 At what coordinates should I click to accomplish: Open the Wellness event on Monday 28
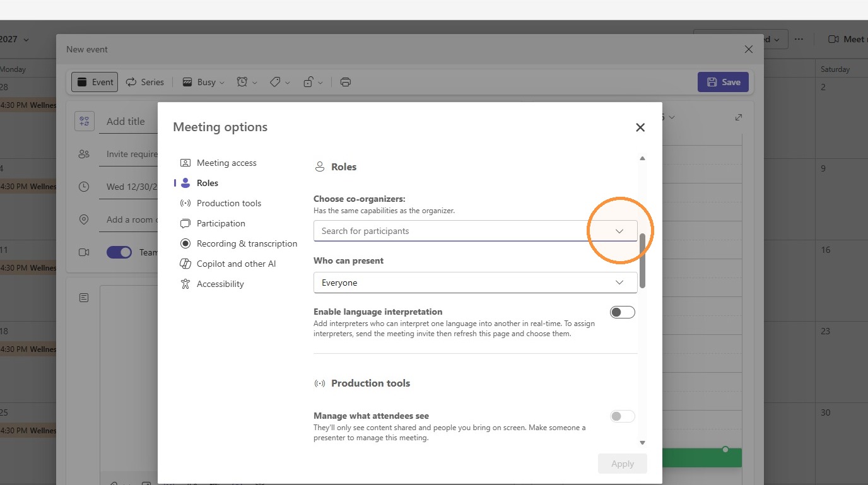(28, 105)
